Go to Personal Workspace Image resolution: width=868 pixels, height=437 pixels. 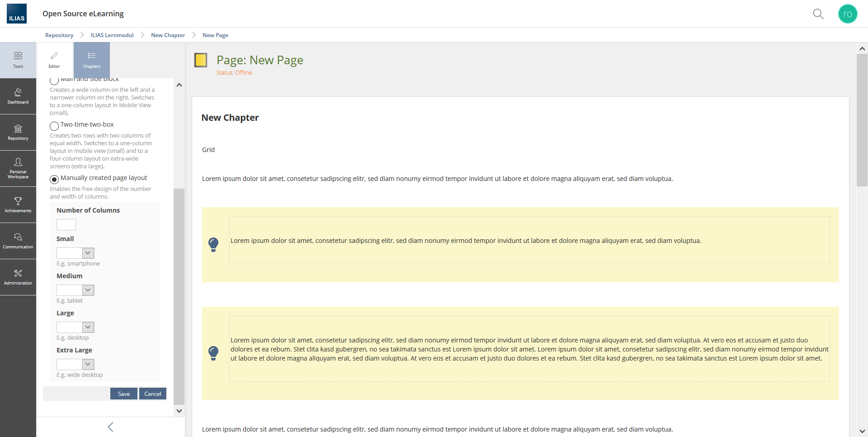coord(18,168)
